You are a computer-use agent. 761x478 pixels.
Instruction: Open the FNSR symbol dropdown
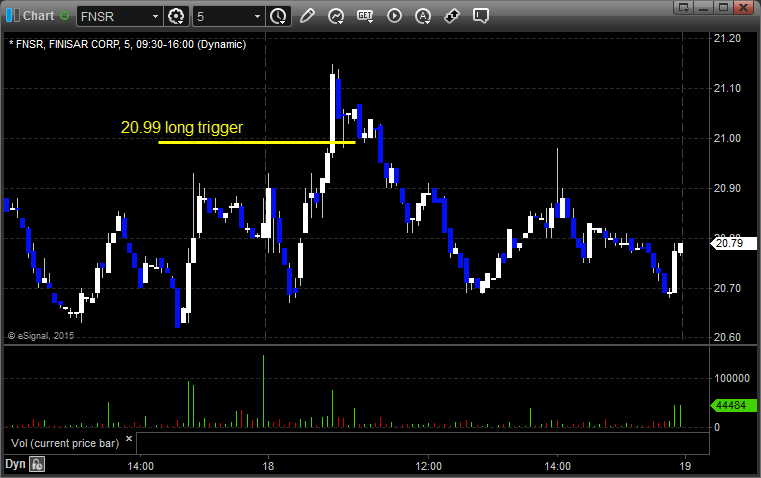[155, 16]
